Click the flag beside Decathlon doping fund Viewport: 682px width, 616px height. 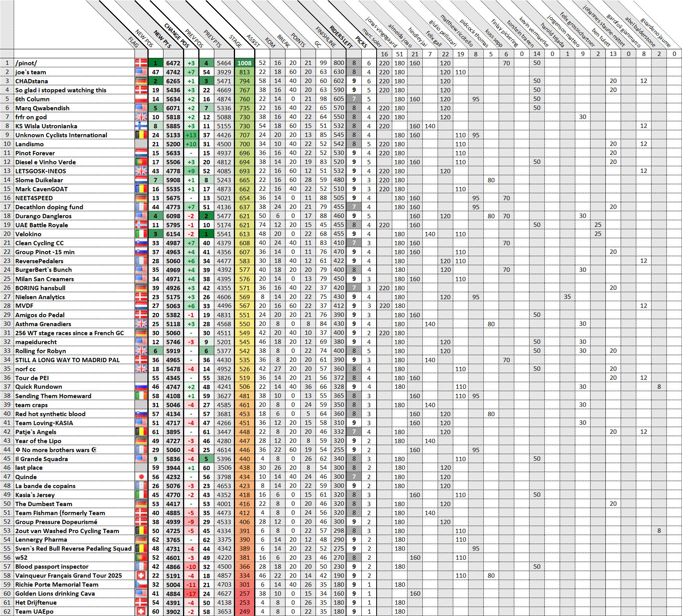click(141, 207)
